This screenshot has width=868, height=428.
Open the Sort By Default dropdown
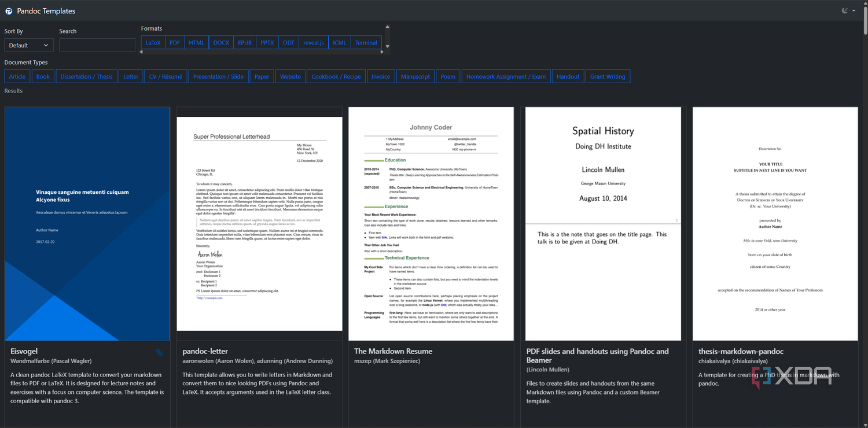(x=29, y=45)
